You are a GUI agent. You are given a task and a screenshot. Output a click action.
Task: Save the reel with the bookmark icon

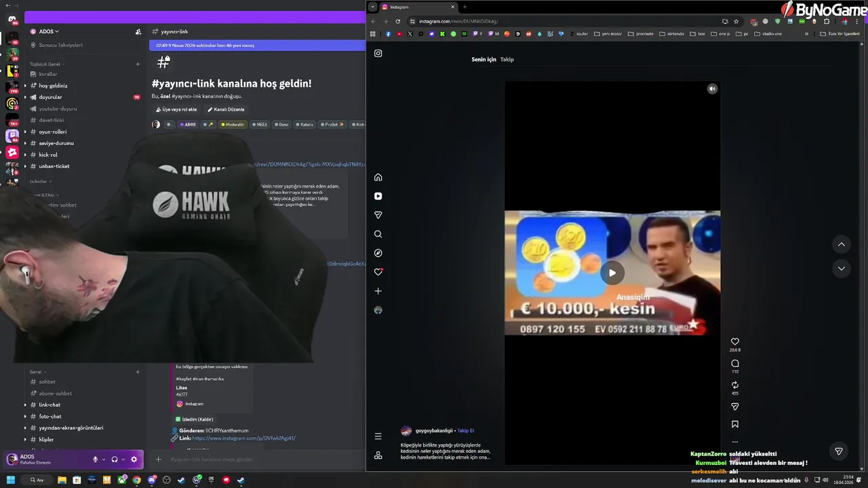[734, 424]
